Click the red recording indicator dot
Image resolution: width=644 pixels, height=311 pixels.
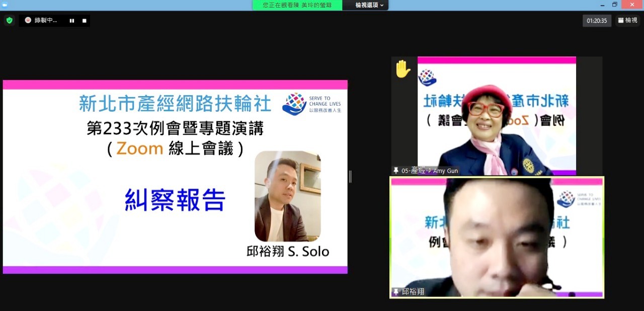[x=28, y=20]
